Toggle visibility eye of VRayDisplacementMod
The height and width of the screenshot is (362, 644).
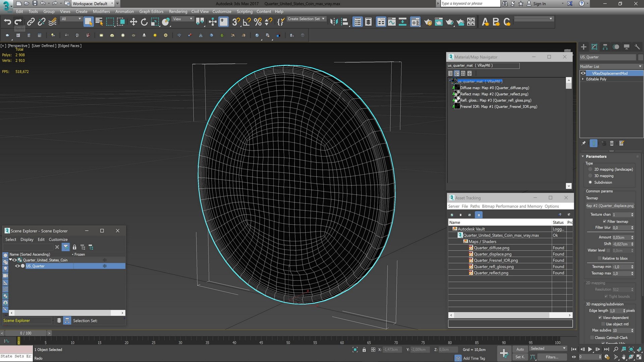coord(583,73)
